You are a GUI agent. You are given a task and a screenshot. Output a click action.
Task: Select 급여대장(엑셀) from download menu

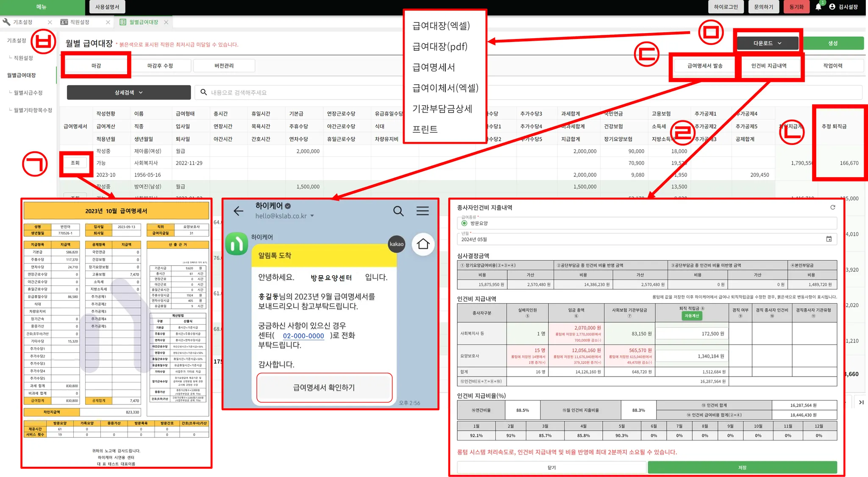coord(441,26)
